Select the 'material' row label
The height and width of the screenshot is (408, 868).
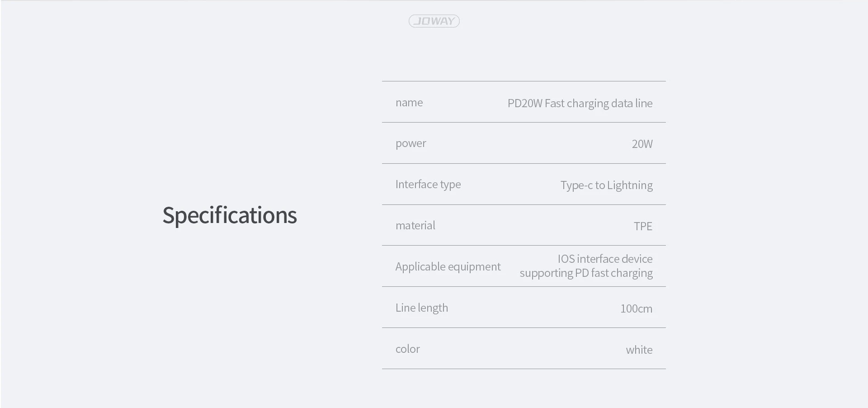pyautogui.click(x=415, y=226)
